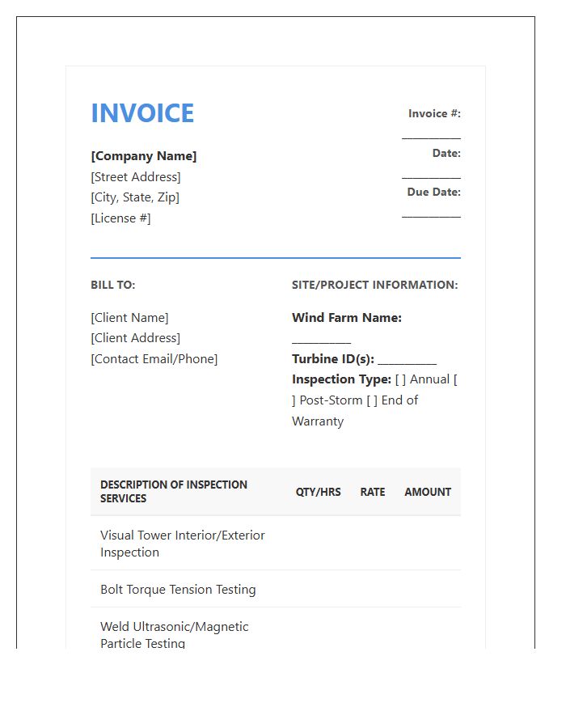Click the SITE/PROJECT INFORMATION: heading
Viewport: 566px width, 728px height.
(x=375, y=285)
